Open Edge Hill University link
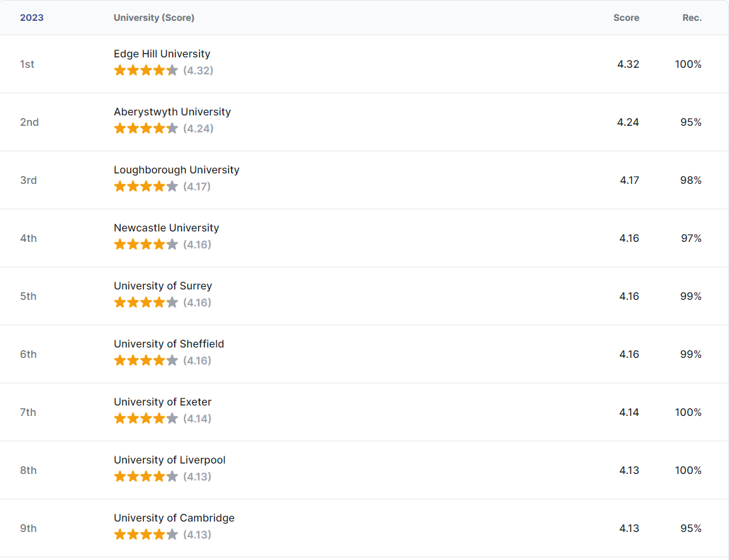This screenshot has width=729, height=560. [162, 54]
